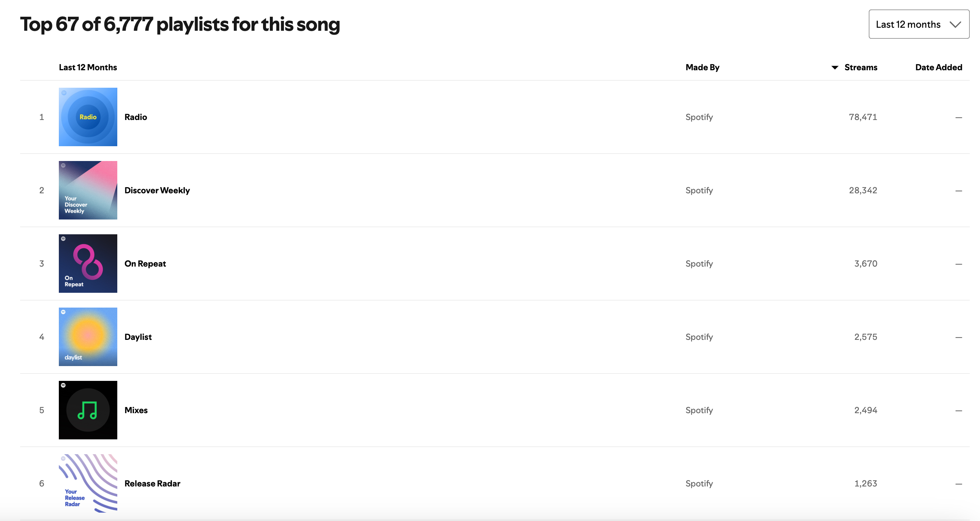Click the On Repeat playlist artwork

pos(88,264)
